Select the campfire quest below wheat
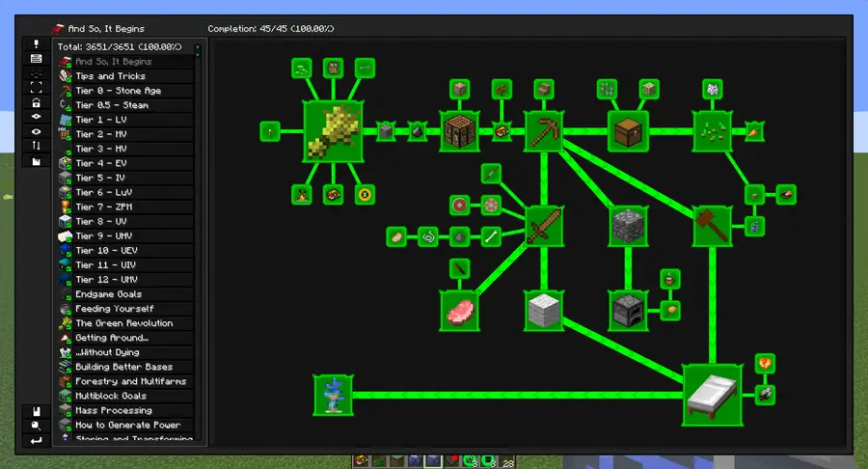 pos(302,194)
